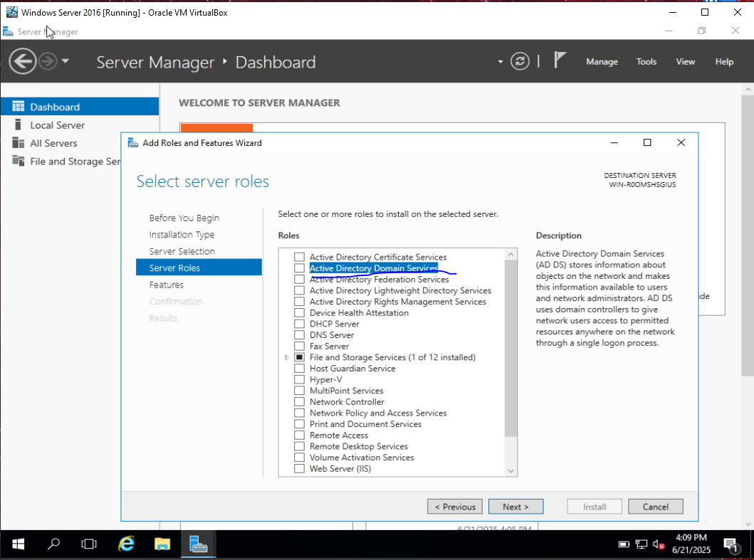The image size is (754, 560).
Task: Check the Hyper-V role
Action: tap(299, 379)
